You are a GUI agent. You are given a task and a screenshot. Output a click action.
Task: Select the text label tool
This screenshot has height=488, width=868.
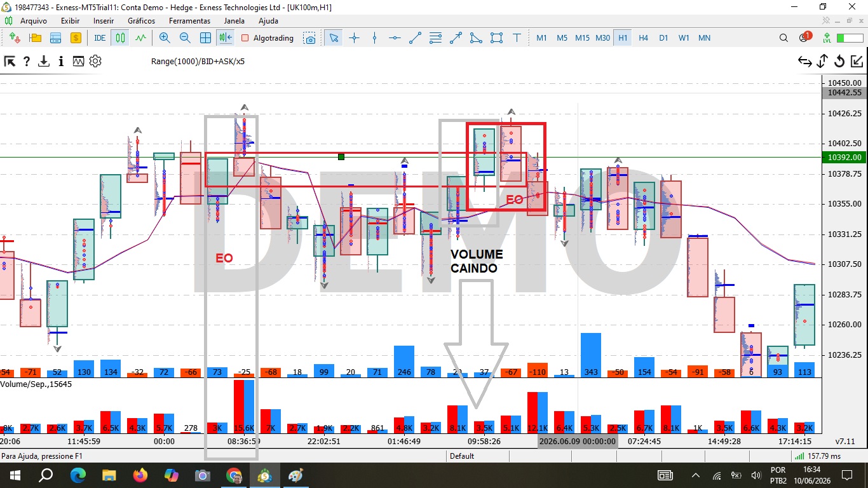pos(517,37)
